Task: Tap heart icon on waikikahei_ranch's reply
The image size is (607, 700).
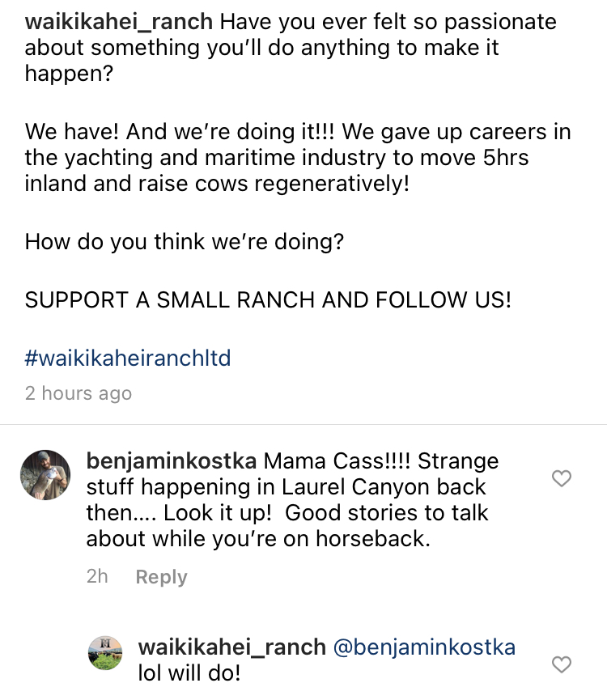Action: (x=561, y=665)
